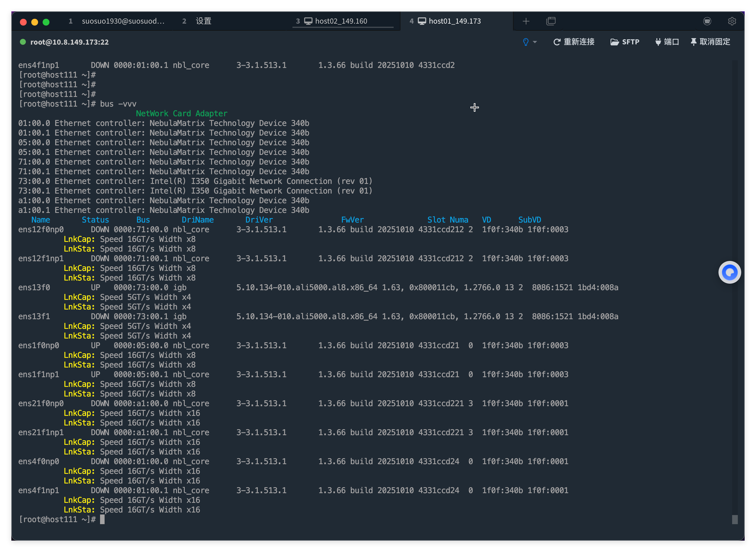
Task: Switch to the 设置 tab
Action: (203, 21)
